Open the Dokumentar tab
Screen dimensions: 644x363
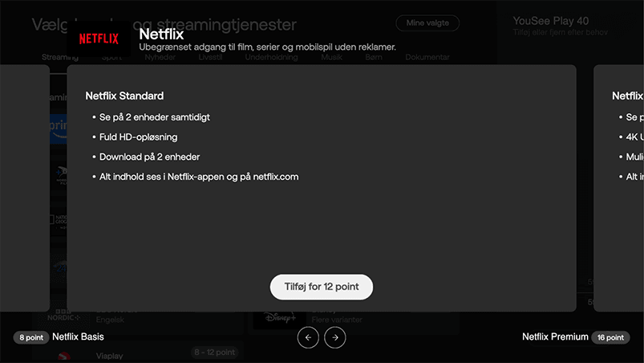[x=427, y=58]
